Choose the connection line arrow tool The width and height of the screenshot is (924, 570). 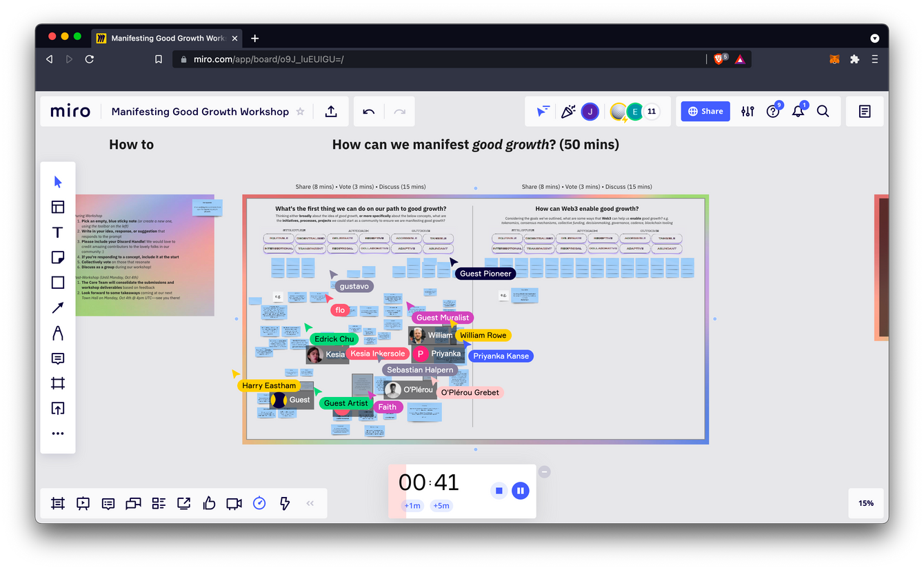(58, 308)
